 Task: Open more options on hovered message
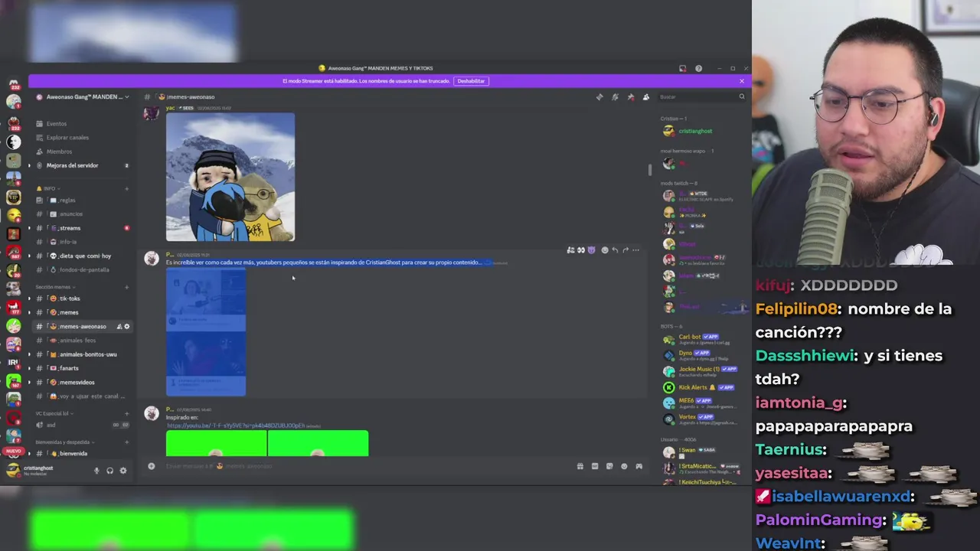635,250
